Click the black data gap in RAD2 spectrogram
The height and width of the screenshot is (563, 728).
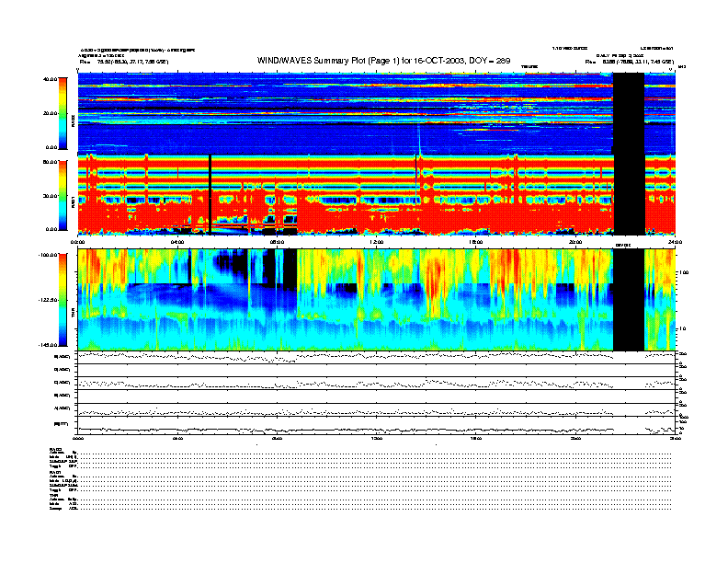tap(629, 113)
